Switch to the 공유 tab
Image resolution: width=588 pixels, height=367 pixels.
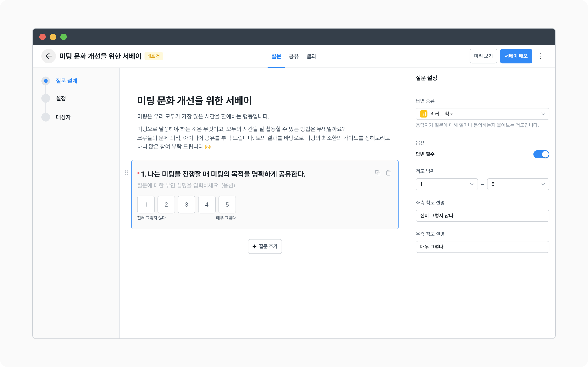(x=294, y=56)
